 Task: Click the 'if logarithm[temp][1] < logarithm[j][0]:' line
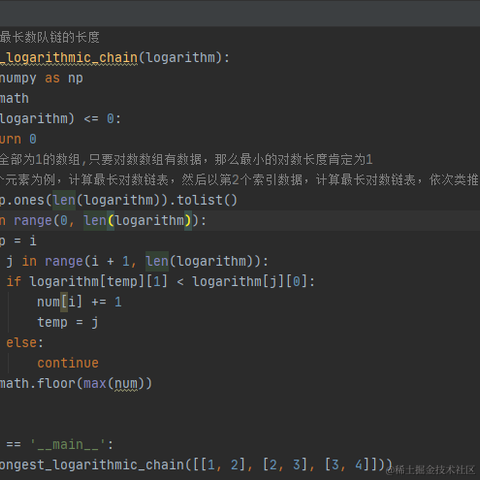pos(161,282)
